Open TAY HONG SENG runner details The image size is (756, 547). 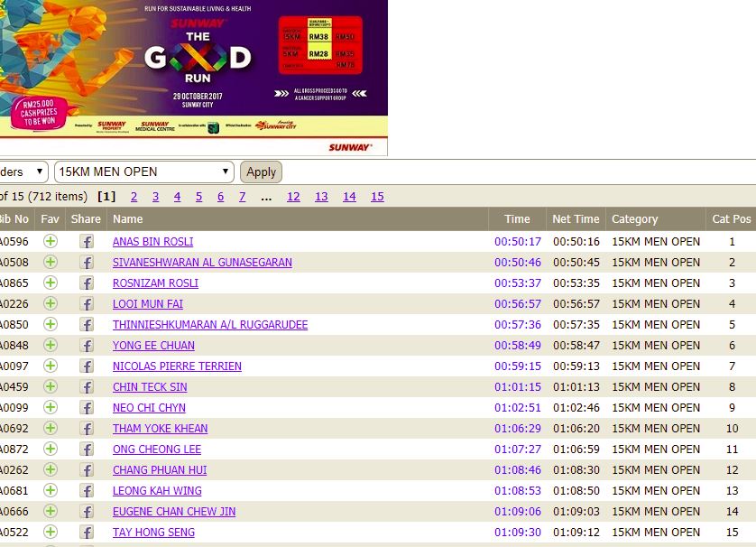(153, 532)
